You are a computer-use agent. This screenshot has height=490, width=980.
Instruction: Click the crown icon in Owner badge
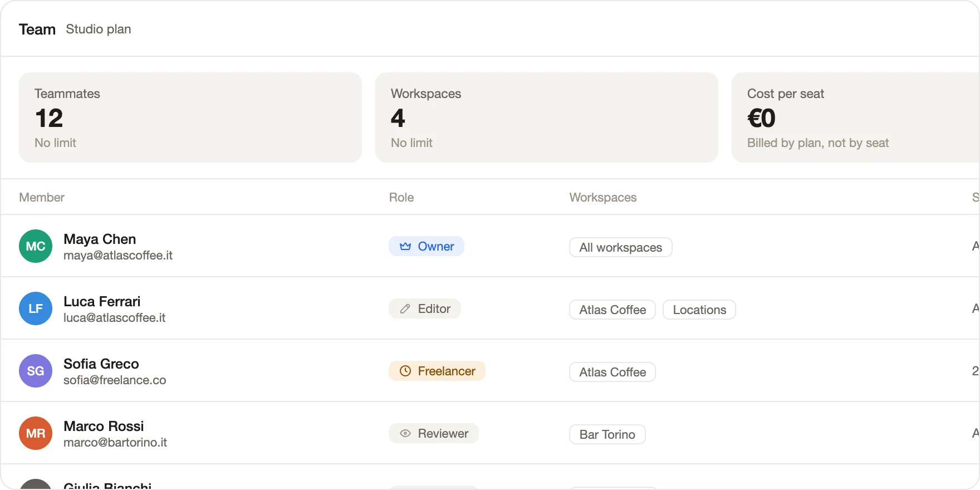tap(405, 246)
